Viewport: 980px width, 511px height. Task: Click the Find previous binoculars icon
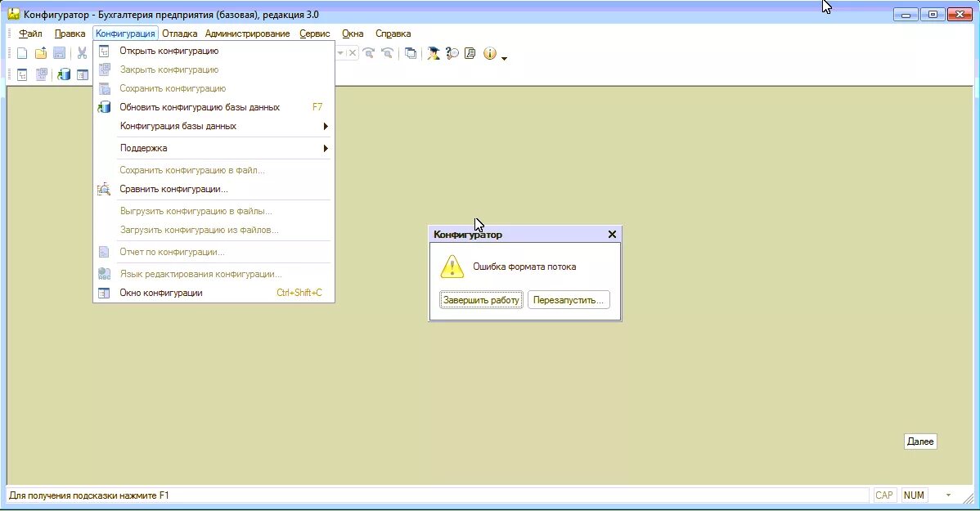[x=388, y=54]
